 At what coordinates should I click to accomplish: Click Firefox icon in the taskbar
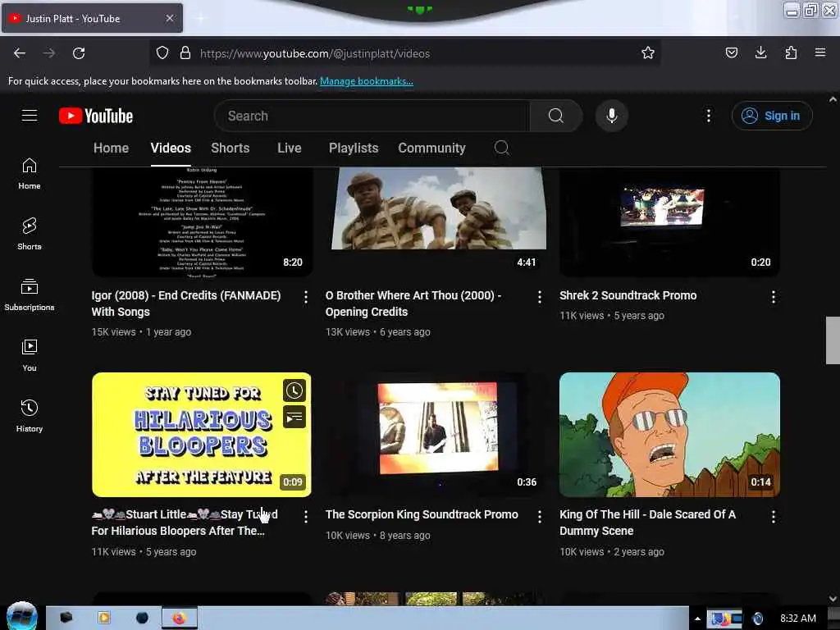pos(180,619)
